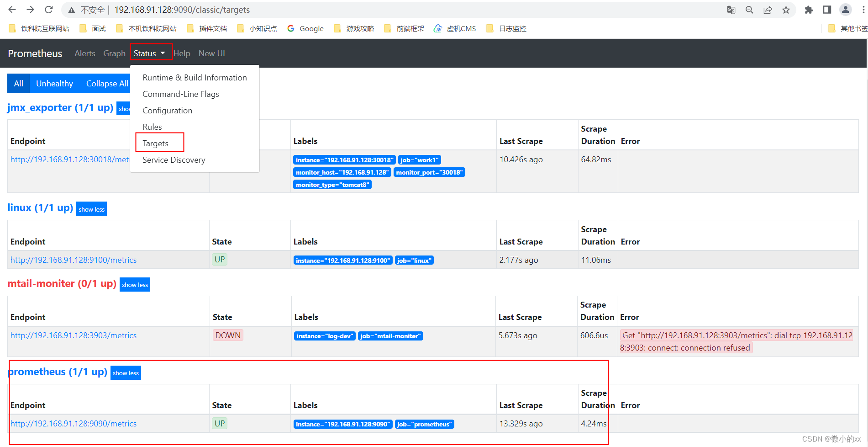868x447 pixels.
Task: Open the 插件文档 bookmark folder
Action: 207,28
